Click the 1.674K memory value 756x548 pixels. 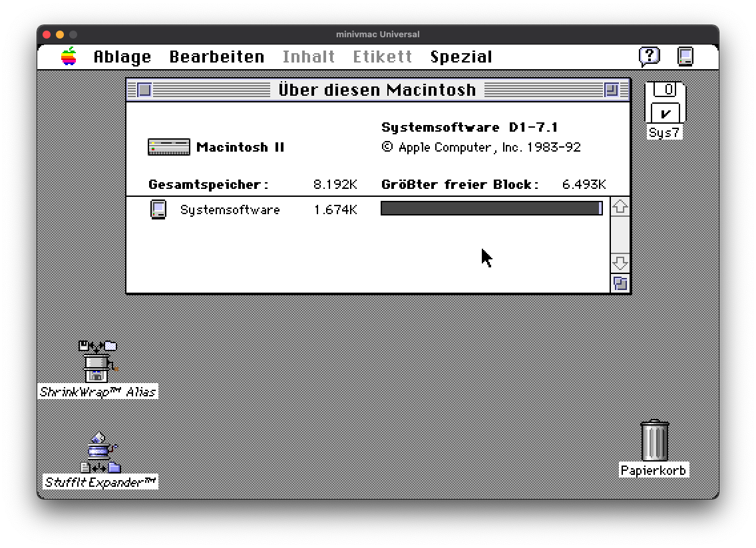[335, 209]
